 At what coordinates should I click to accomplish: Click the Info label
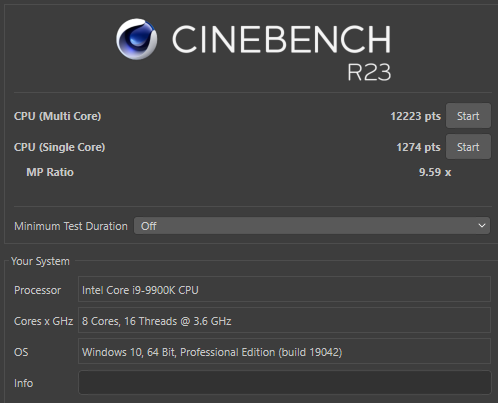tap(23, 383)
